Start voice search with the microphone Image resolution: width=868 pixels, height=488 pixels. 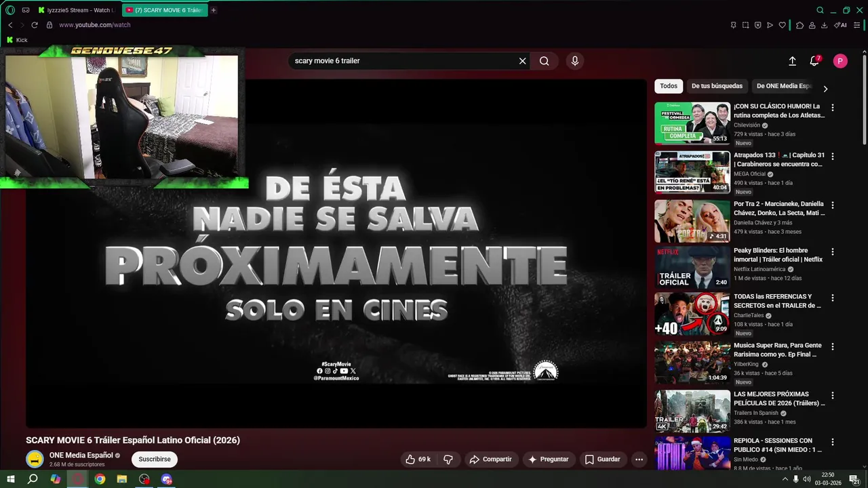[575, 61]
